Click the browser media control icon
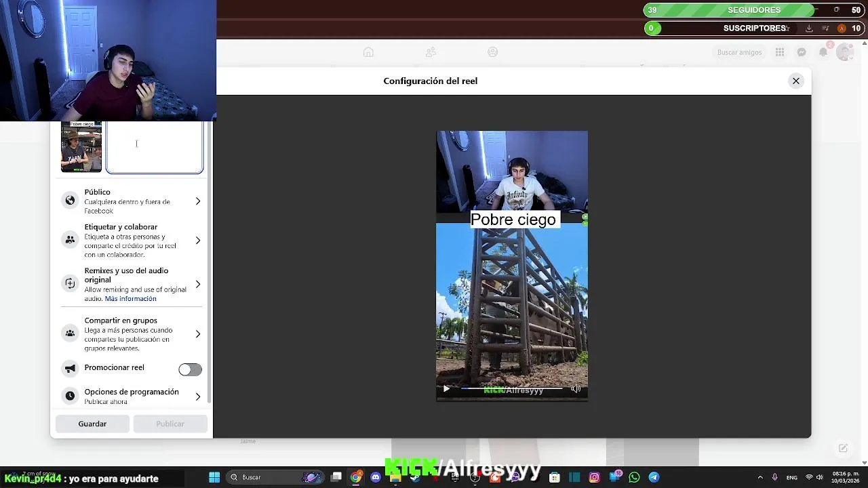868x488 pixels. pos(825,28)
